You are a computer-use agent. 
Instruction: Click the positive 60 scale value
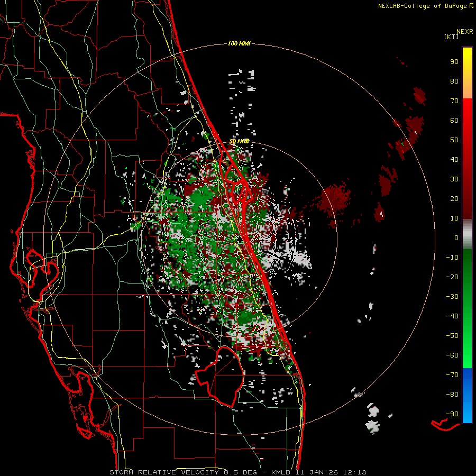tap(454, 120)
